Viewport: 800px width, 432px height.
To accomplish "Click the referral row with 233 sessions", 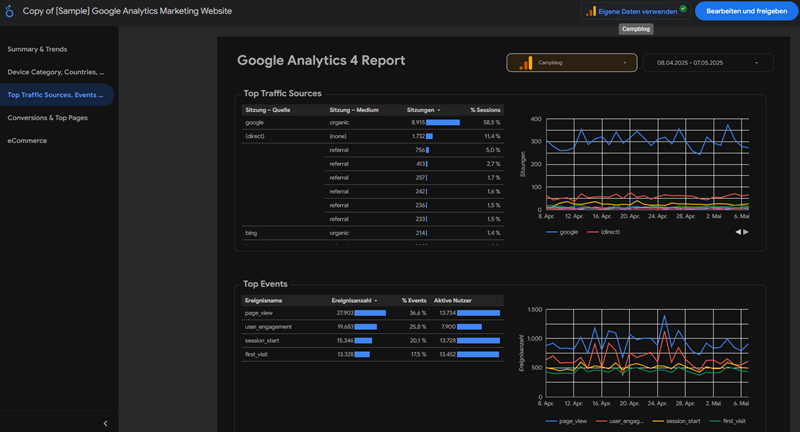I will tap(414, 219).
